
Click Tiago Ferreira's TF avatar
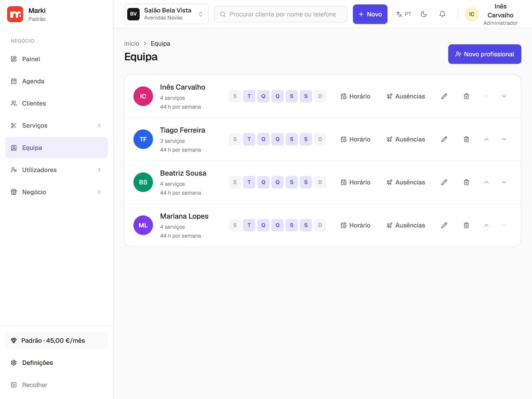[143, 139]
